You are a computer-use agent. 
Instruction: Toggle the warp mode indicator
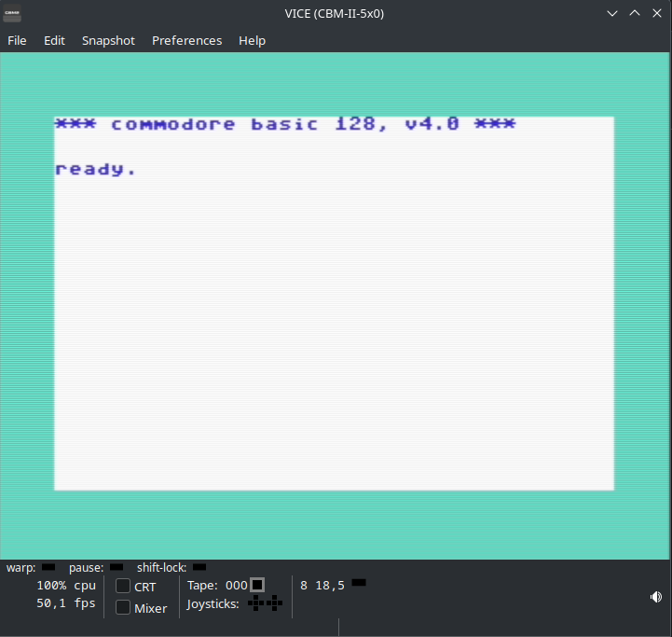pyautogui.click(x=48, y=567)
